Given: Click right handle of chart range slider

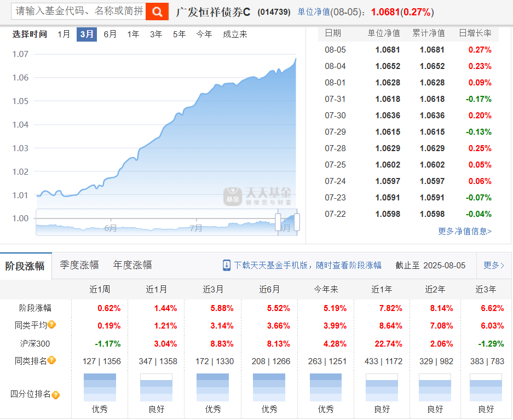Looking at the screenshot, I should (297, 222).
